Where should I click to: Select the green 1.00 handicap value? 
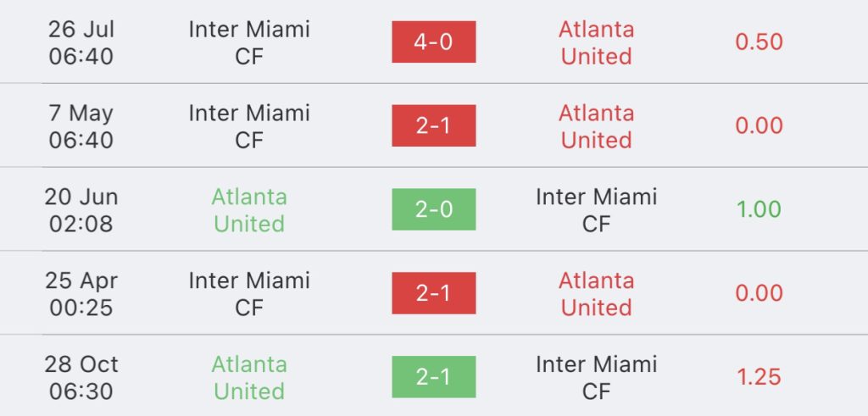tap(759, 210)
